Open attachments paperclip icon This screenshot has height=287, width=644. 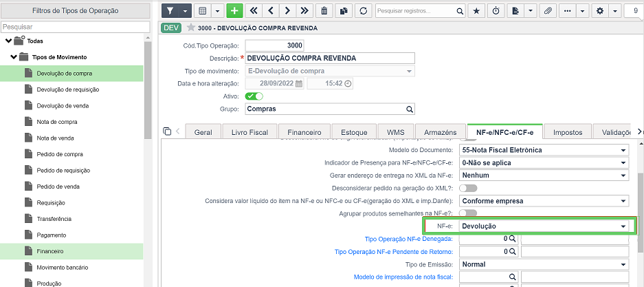coord(548,11)
